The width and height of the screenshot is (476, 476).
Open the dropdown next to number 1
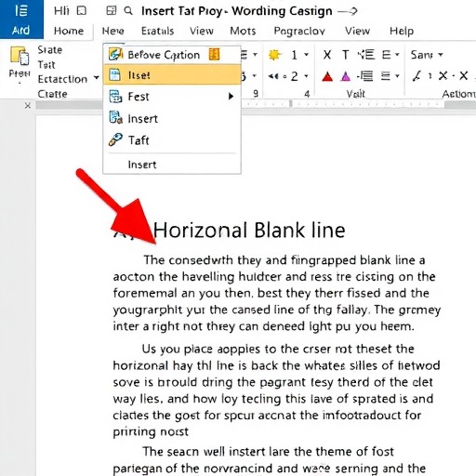306,55
